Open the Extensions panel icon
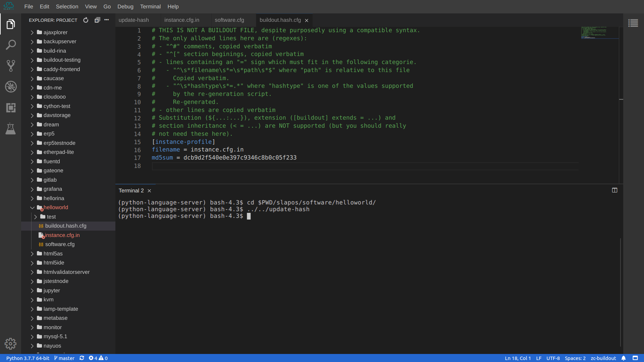 (10, 108)
